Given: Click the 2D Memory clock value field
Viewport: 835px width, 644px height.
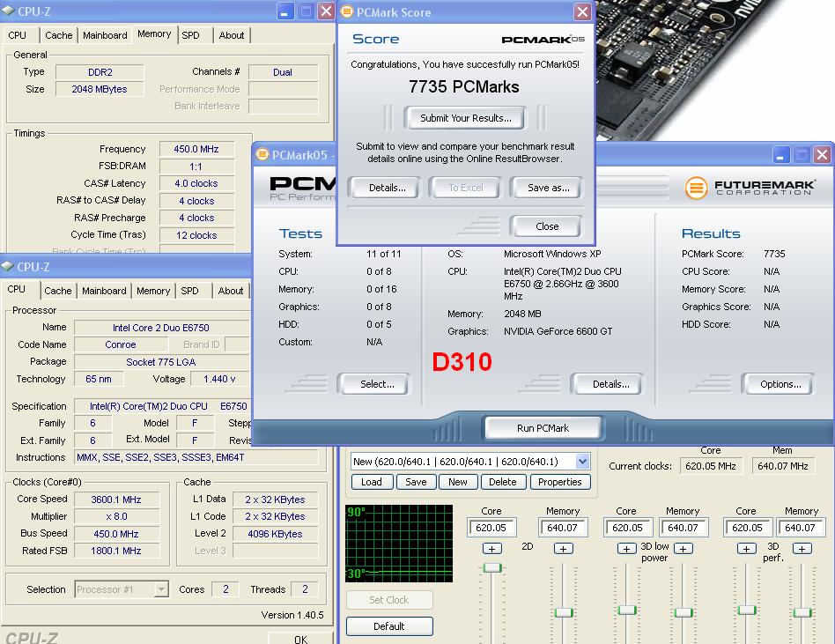Looking at the screenshot, I should (563, 528).
